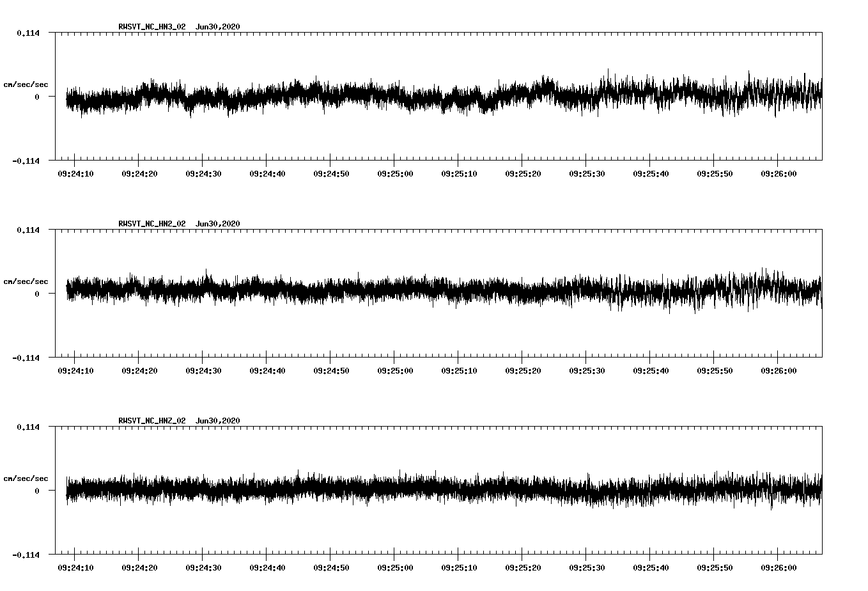
Task: Pick the 09:25:10 time label under HNZ plot
Action: coord(459,567)
